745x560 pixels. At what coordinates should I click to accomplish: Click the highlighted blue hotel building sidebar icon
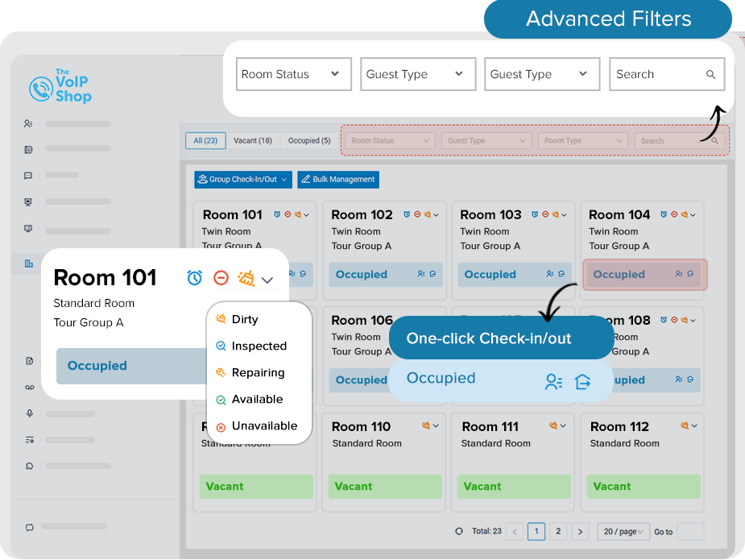pos(28,263)
